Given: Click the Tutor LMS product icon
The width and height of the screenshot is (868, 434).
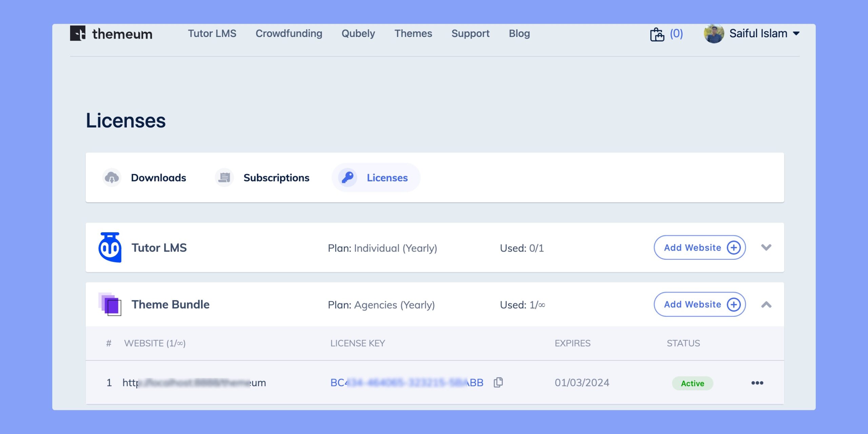Looking at the screenshot, I should (110, 248).
